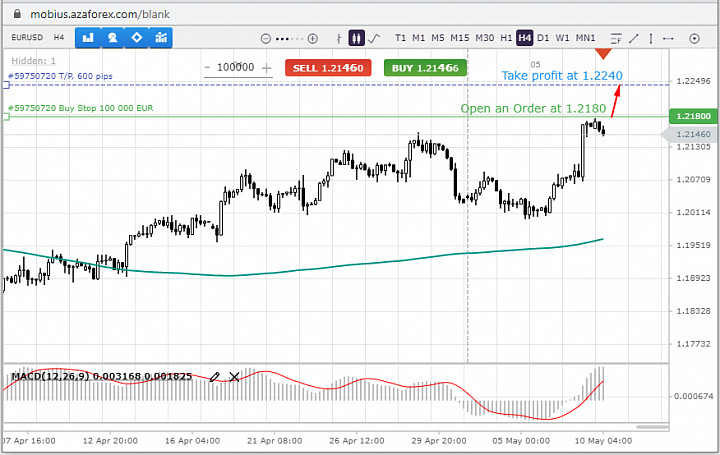Click the 0.000674 MACD axis value
The height and width of the screenshot is (455, 720).
point(693,396)
